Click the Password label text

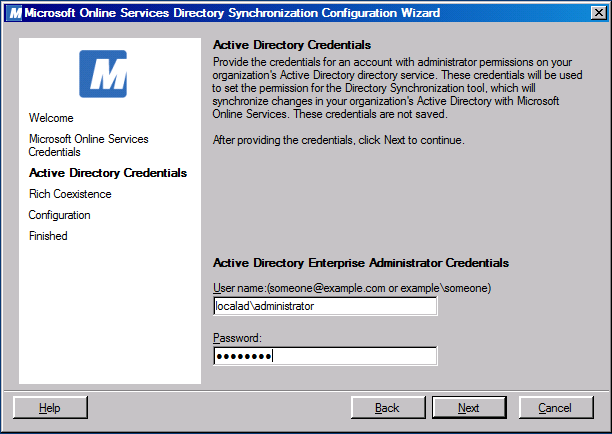pyautogui.click(x=237, y=338)
